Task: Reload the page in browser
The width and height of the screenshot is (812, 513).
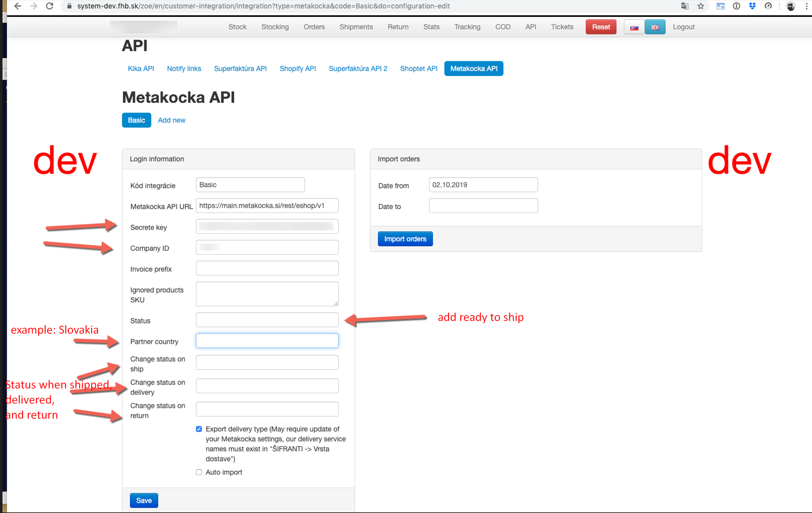Action: coord(50,6)
